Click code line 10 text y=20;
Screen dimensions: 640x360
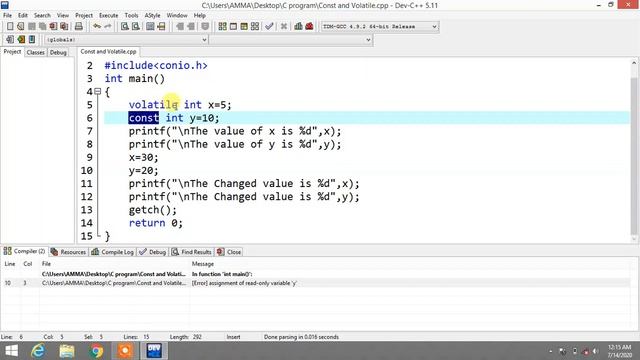(x=143, y=170)
